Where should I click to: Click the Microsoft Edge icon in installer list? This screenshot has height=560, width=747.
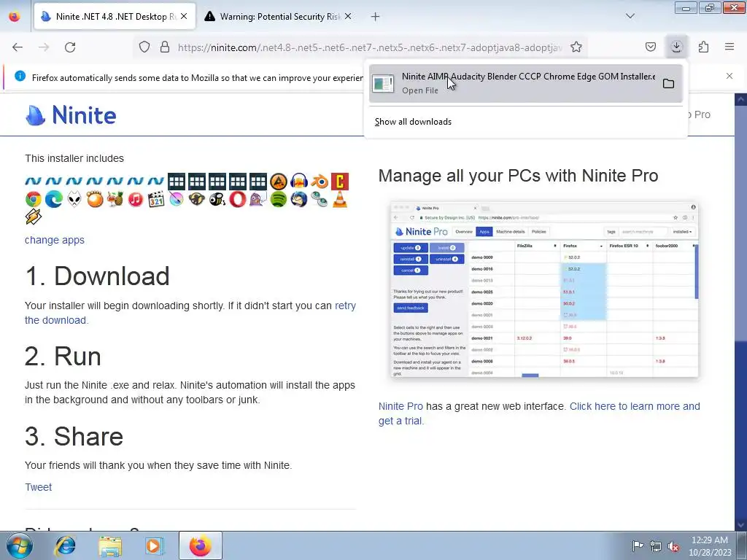click(54, 199)
